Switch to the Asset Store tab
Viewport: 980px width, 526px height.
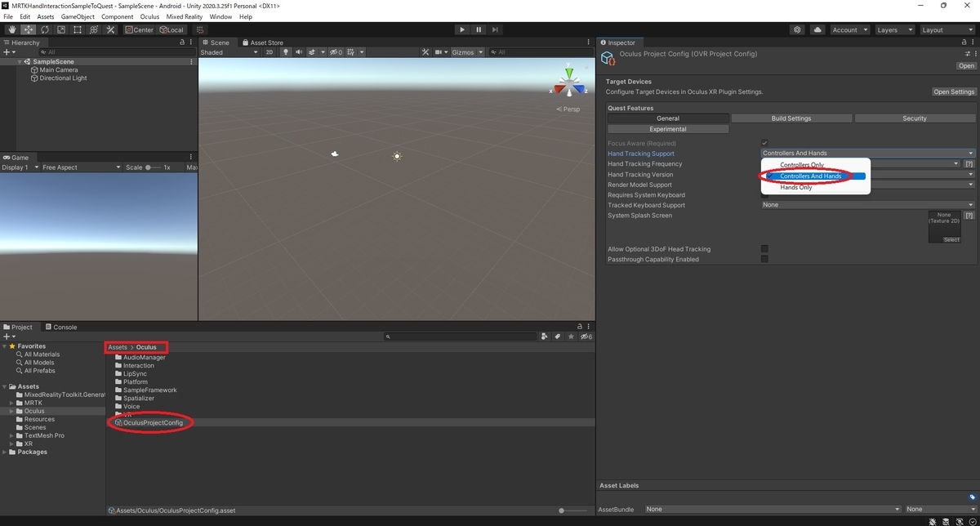pyautogui.click(x=261, y=42)
